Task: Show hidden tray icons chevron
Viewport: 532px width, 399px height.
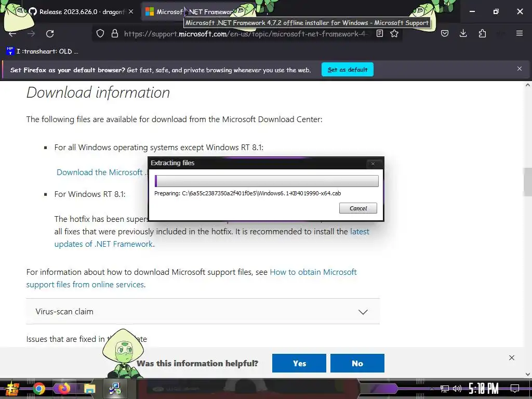Action: coord(432,389)
